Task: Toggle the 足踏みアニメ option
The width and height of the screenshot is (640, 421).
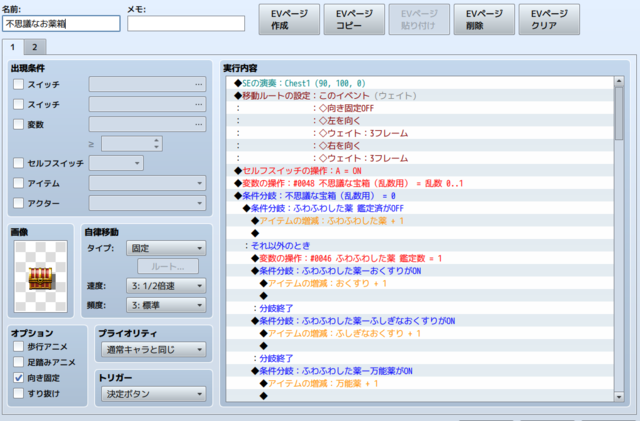Action: 18,362
